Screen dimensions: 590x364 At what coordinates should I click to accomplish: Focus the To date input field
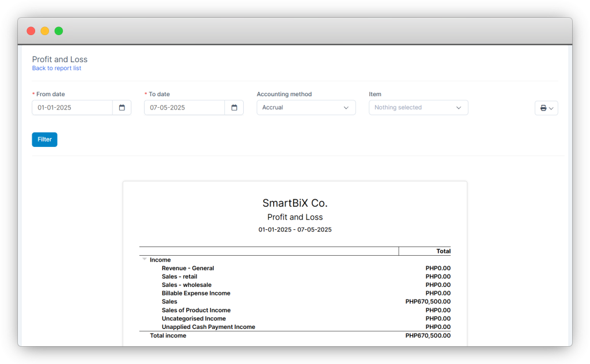pos(184,108)
